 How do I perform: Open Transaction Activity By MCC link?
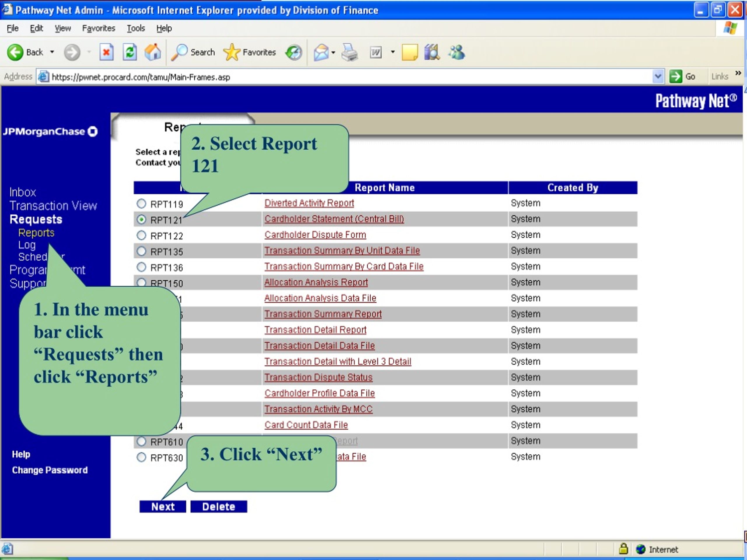click(318, 409)
